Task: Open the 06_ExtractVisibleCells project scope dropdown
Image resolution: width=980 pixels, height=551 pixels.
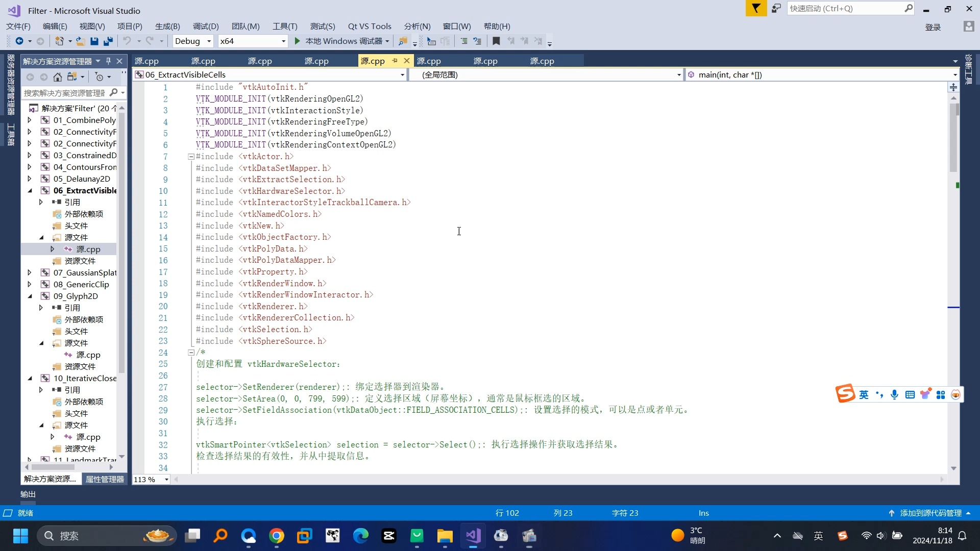Action: pos(269,75)
